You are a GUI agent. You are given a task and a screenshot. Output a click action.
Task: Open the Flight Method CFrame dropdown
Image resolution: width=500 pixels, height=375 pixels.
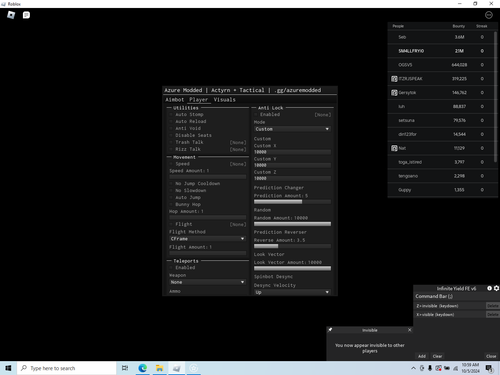(208, 239)
